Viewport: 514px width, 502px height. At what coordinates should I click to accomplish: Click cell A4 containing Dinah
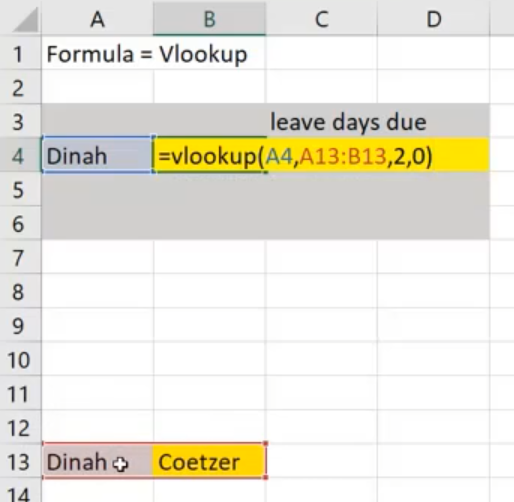(97, 155)
